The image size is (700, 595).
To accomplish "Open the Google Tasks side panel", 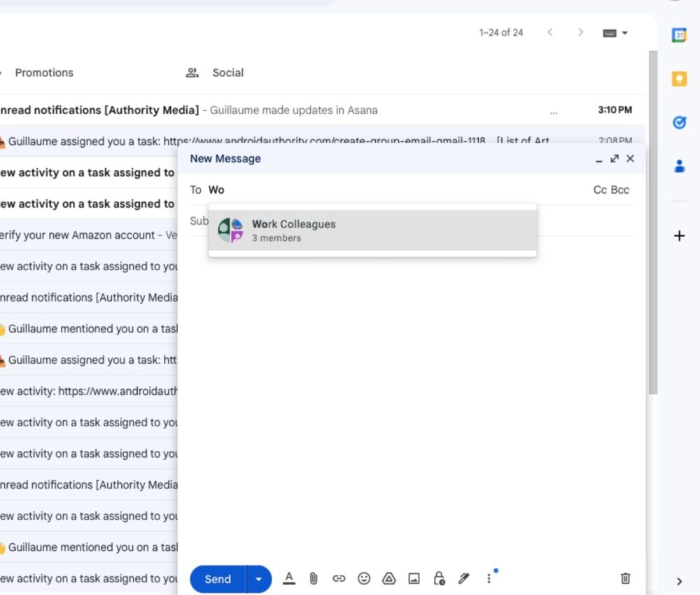I will (x=679, y=122).
